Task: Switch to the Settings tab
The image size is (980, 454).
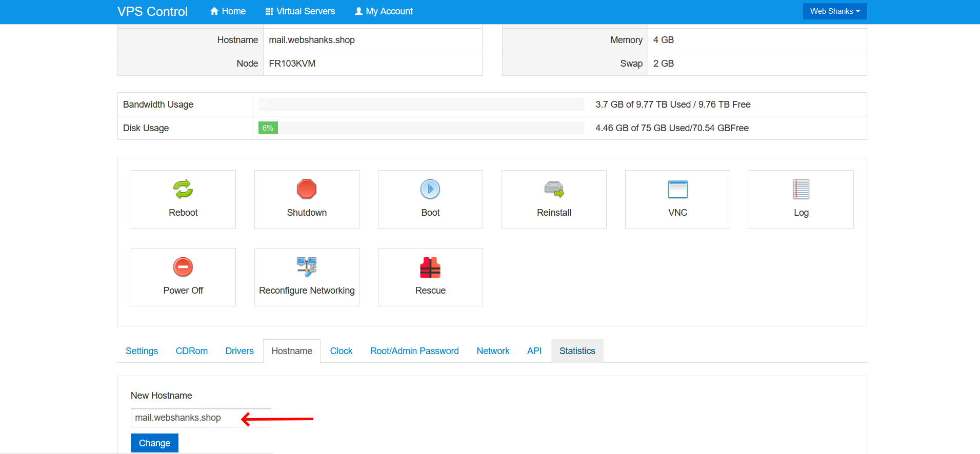Action: [x=142, y=351]
